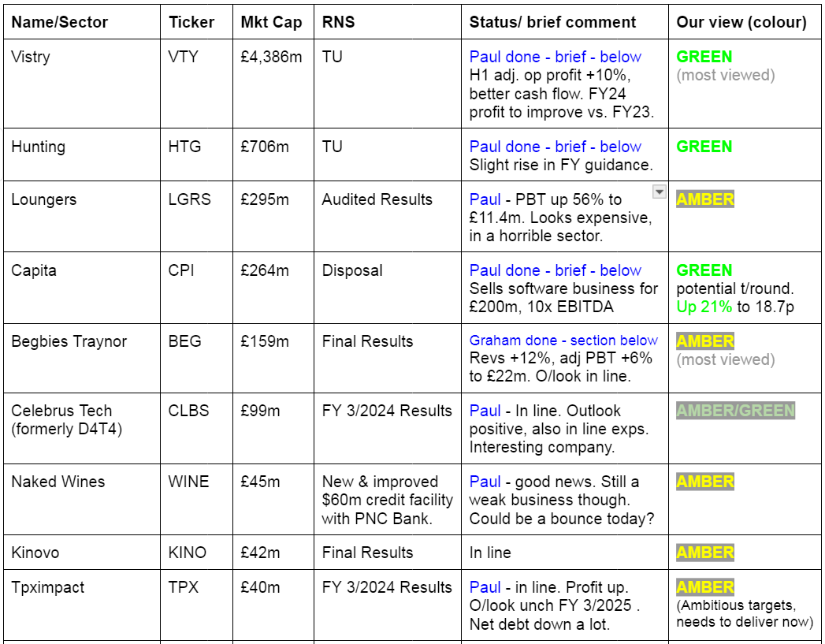Click the 'AMBER' rating for Begbies Traynor
This screenshot has width=825, height=644.
tap(705, 341)
